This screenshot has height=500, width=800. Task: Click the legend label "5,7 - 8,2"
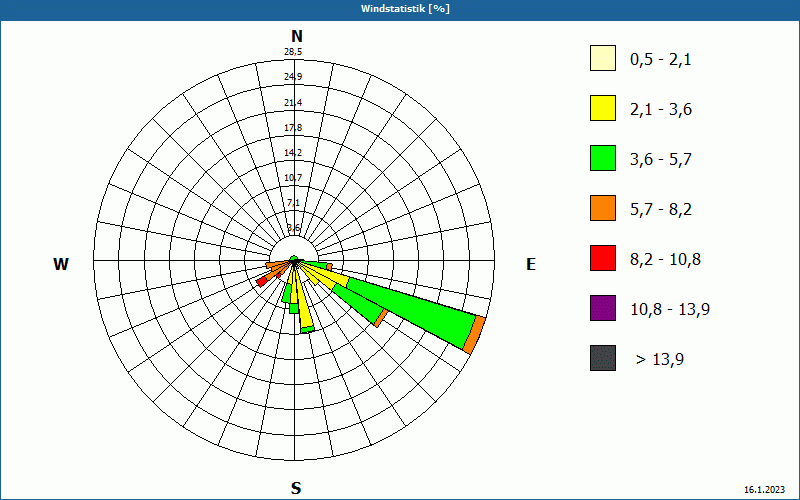point(661,210)
